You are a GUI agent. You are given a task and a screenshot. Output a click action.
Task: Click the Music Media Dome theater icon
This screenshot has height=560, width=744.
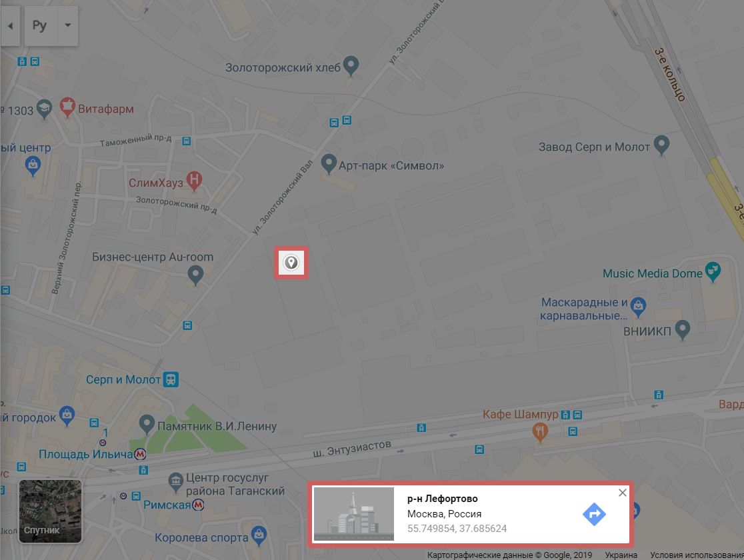click(x=713, y=272)
